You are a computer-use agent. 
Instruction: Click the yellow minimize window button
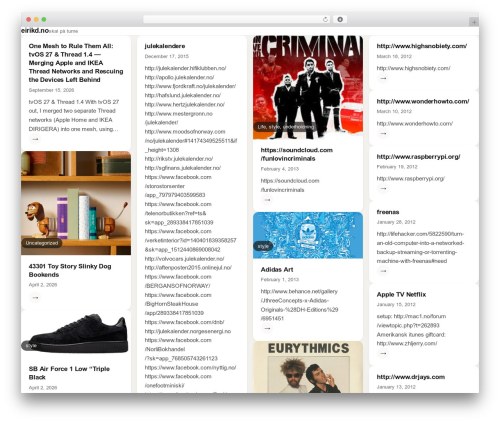pyautogui.click(x=36, y=20)
